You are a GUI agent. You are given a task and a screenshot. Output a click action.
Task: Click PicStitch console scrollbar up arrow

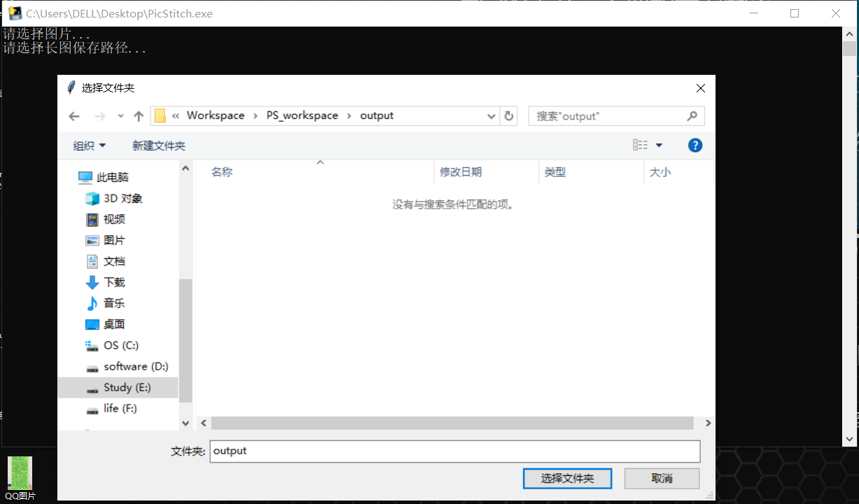tap(849, 34)
